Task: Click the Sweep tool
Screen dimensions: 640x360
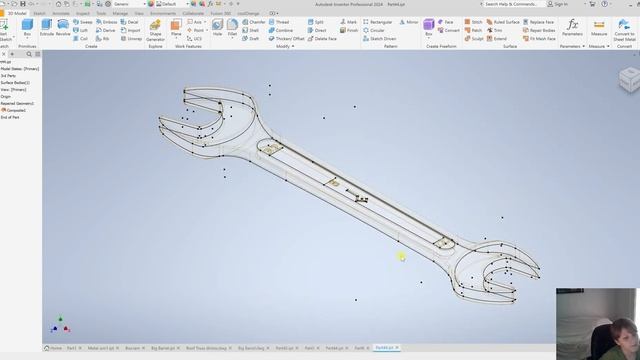Action: tap(83, 22)
